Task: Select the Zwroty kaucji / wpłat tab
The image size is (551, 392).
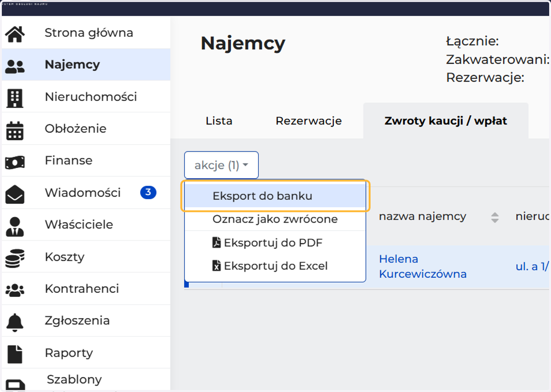Action: (446, 121)
